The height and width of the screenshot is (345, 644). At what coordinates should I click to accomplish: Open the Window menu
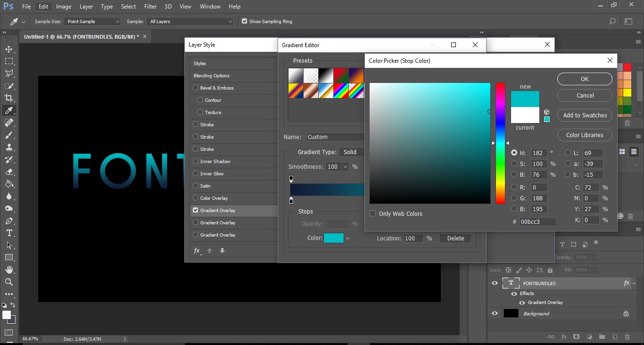click(x=210, y=7)
